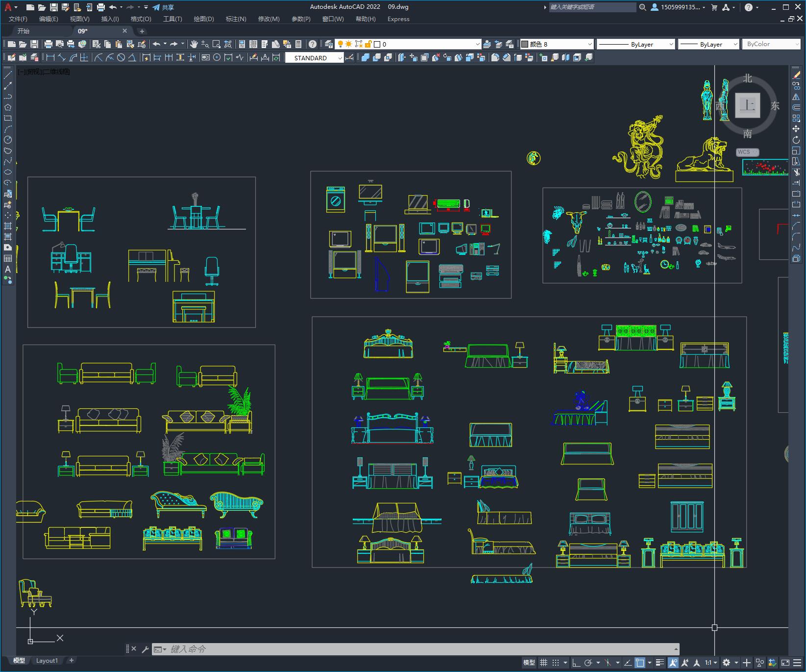Click the keyword search box in title bar
806x672 pixels.
[592, 7]
